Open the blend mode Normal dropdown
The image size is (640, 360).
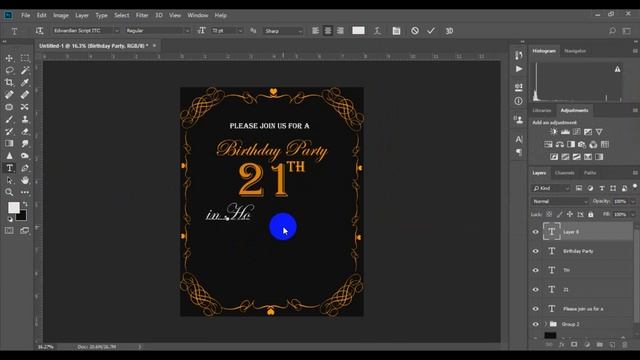tap(560, 201)
